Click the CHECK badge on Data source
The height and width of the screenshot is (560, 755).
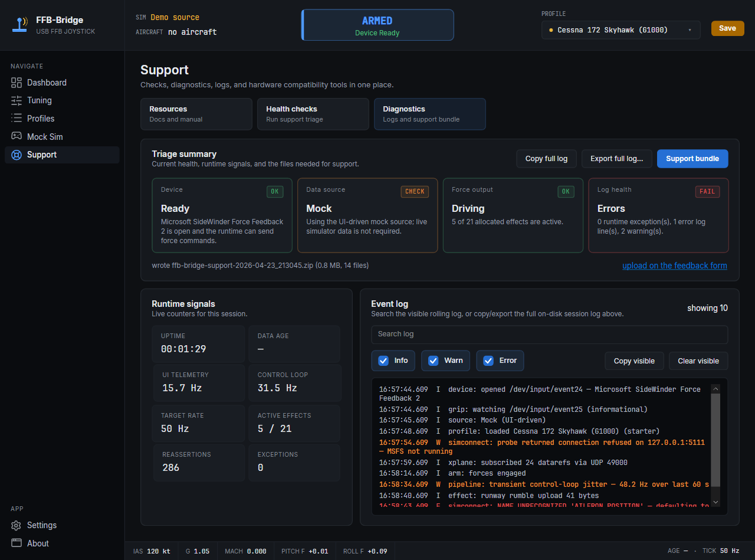point(415,191)
